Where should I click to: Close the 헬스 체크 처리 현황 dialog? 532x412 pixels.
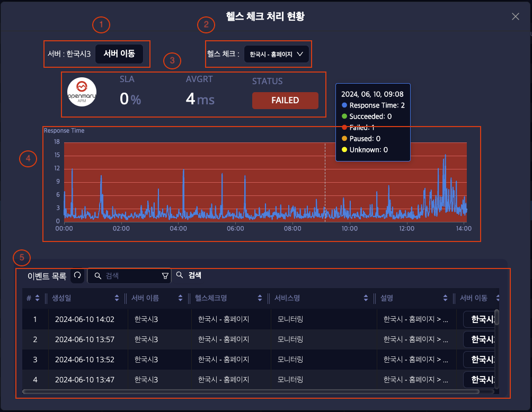516,16
